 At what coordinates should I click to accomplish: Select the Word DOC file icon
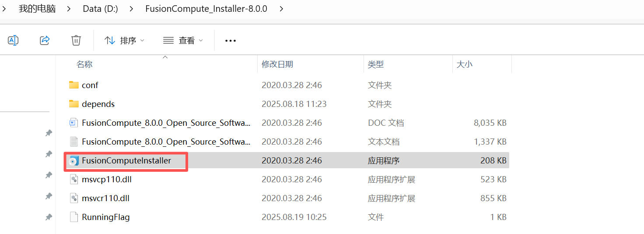point(73,123)
